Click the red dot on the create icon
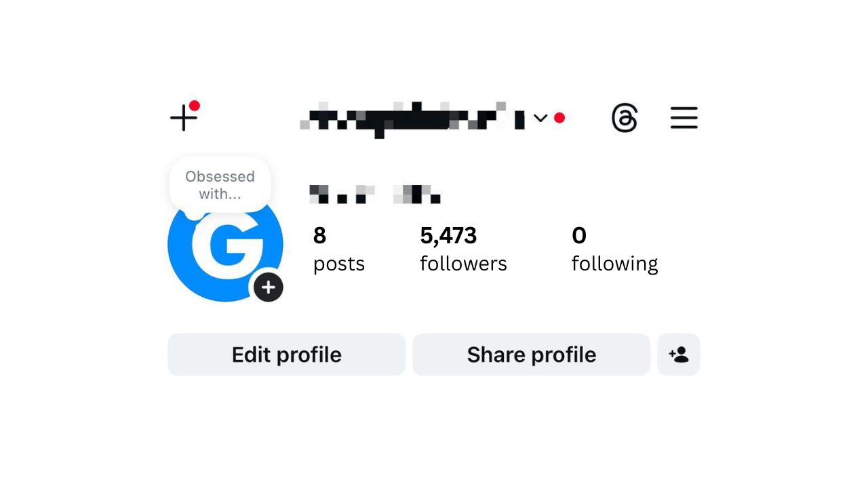Screen dimensions: 868x488 [195, 106]
